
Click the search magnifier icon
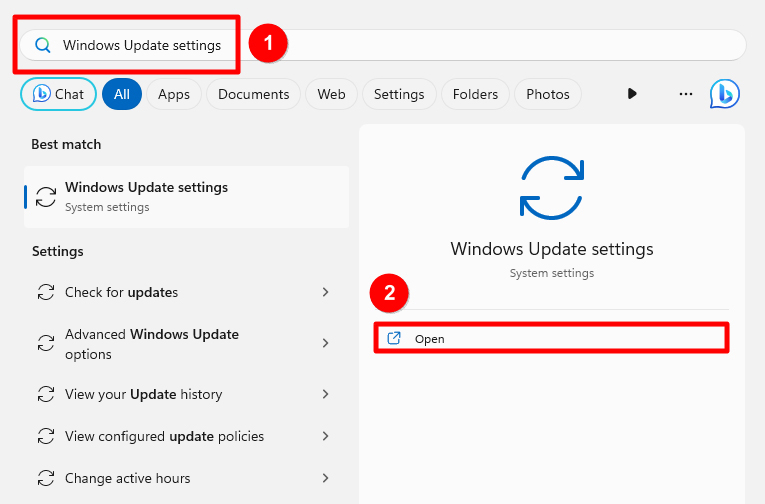43,45
